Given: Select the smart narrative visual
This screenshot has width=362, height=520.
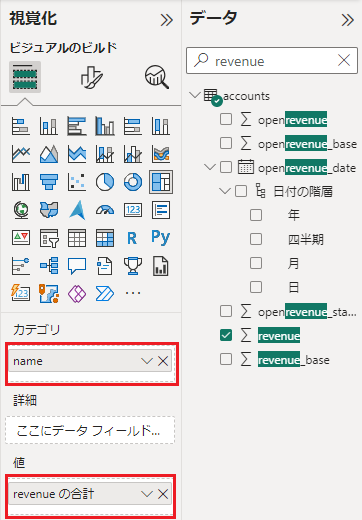Looking at the screenshot, I should (105, 266).
